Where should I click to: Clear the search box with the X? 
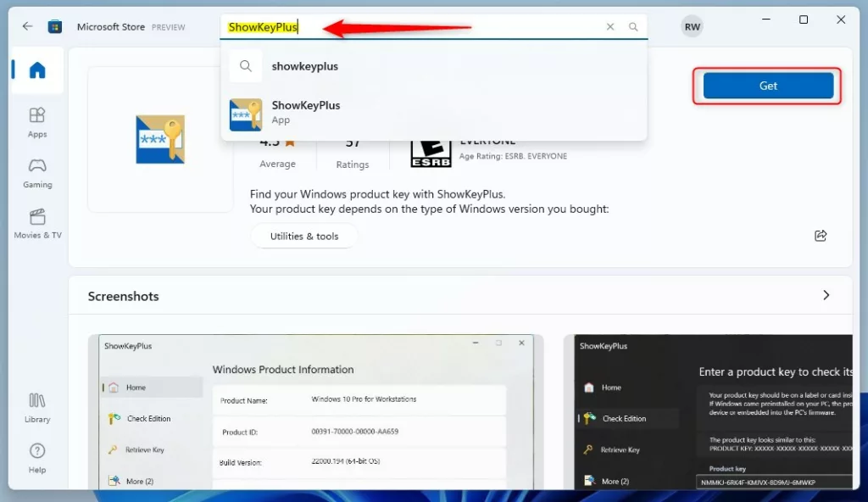coord(610,26)
